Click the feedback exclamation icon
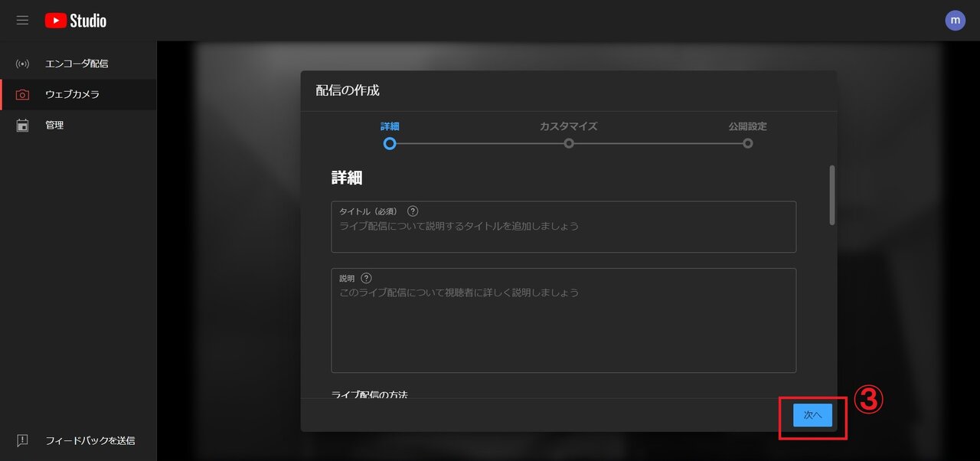The image size is (980, 461). 22,440
